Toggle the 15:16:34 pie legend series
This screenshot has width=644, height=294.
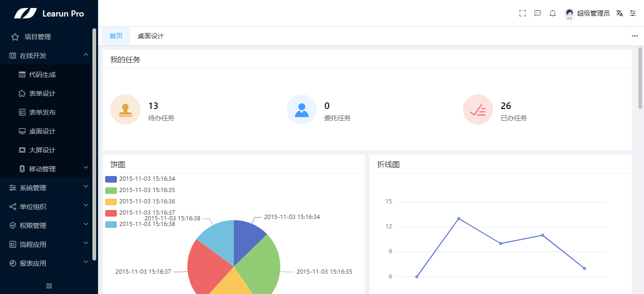(140, 179)
